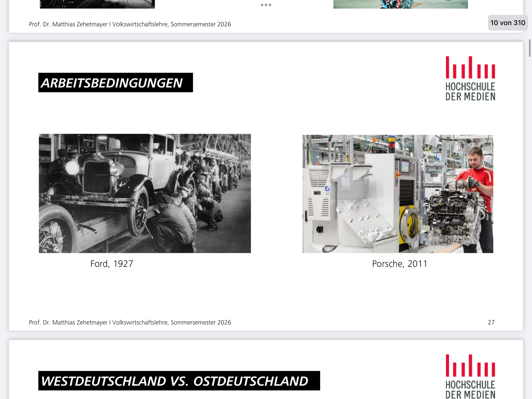Click the black-and-white image strip at top left
Viewport: 532px width, 399px height.
[97, 4]
